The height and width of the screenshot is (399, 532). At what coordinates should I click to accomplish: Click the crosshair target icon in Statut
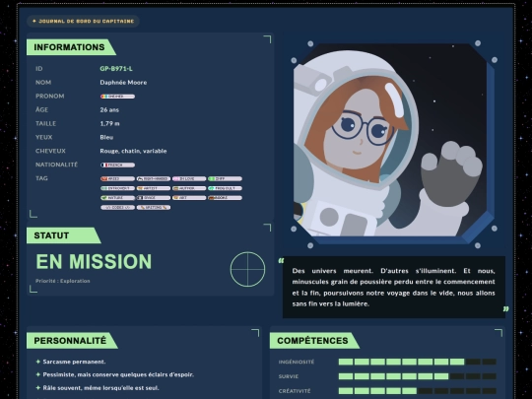tap(247, 269)
